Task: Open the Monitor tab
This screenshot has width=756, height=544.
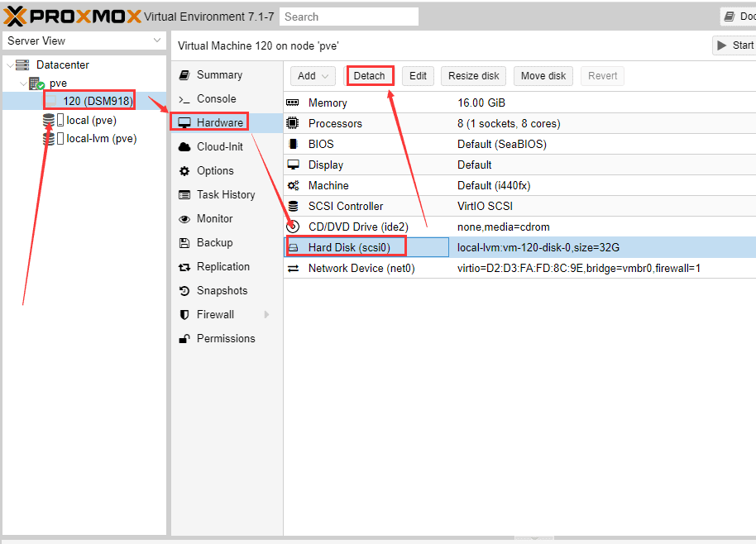Action: (x=227, y=219)
